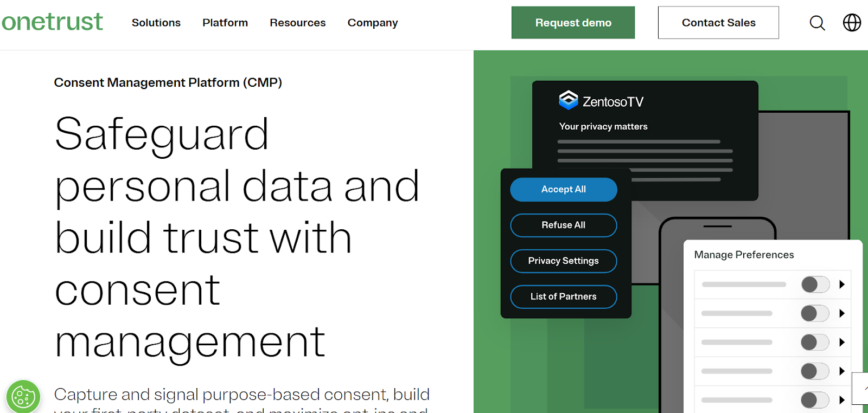
Task: Toggle the second Manage Preferences switch
Action: (x=815, y=313)
